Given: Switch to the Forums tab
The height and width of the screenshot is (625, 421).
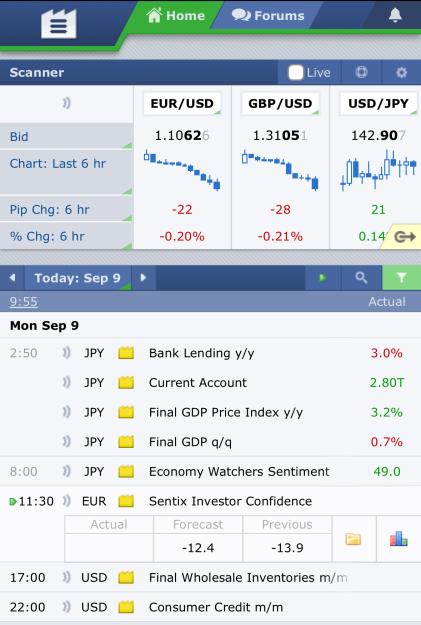Looking at the screenshot, I should 268,16.
